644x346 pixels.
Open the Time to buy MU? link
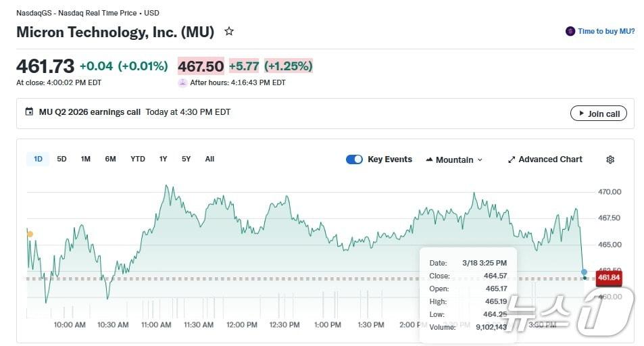click(606, 31)
